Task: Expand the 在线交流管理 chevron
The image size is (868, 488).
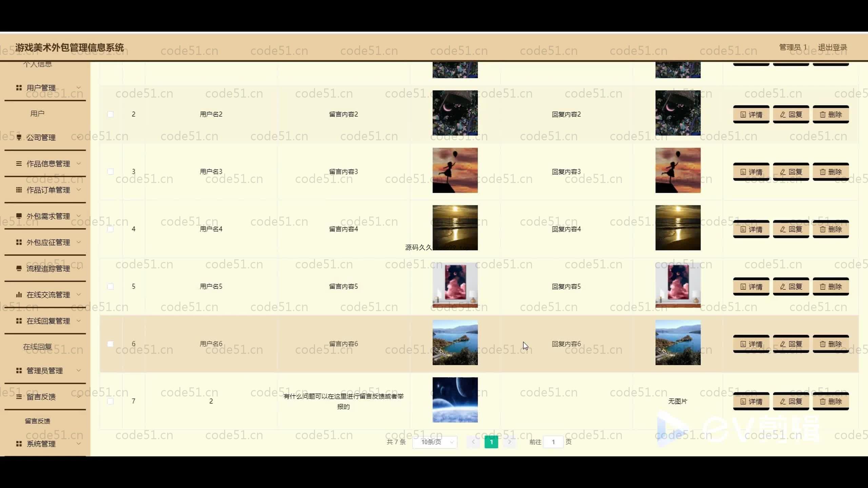Action: 79,294
